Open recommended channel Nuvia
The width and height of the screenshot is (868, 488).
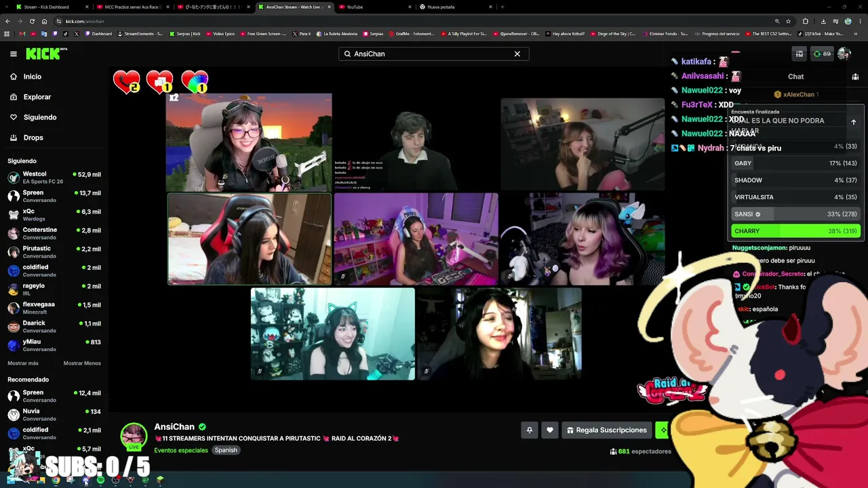[x=54, y=414]
